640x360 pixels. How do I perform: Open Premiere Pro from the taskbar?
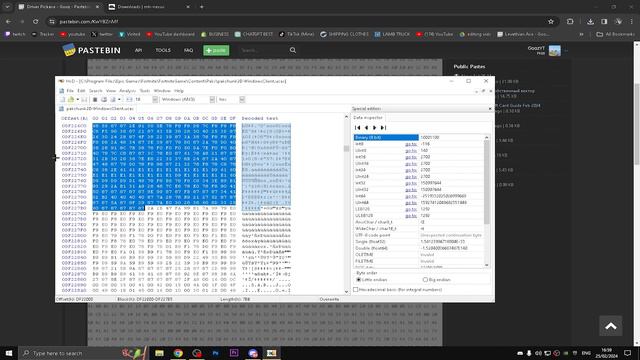pyautogui.click(x=234, y=353)
